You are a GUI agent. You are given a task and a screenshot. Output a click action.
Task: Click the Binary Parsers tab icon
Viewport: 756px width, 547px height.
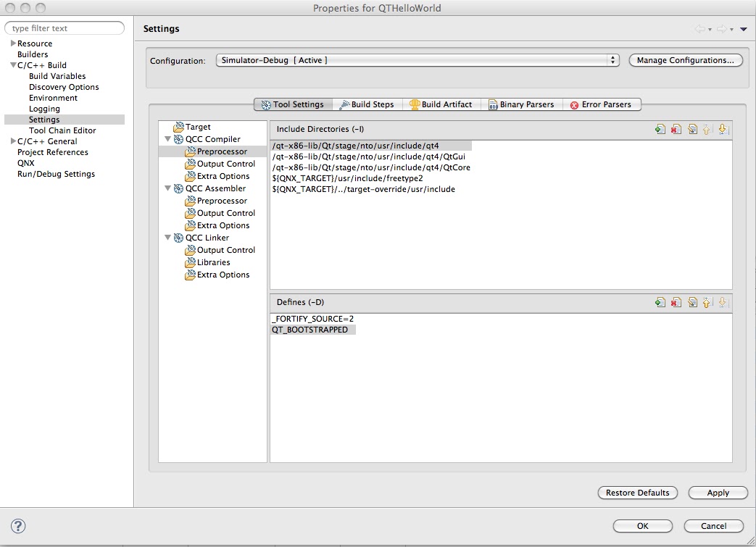[493, 104]
